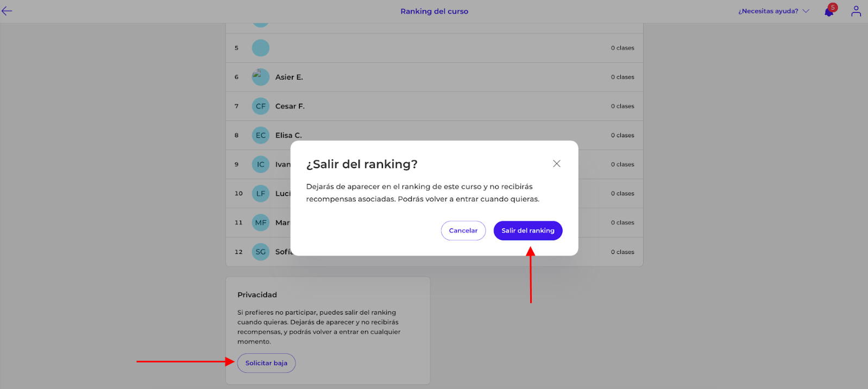Screen dimensions: 868x389
Task: Confirm with Salir del ranking button
Action: coord(528,231)
